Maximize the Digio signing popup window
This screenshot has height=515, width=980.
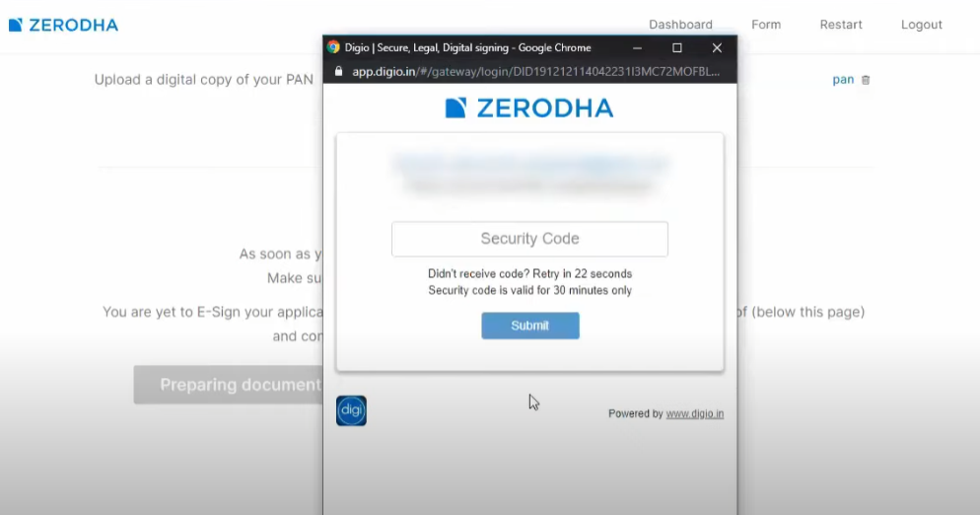point(677,47)
